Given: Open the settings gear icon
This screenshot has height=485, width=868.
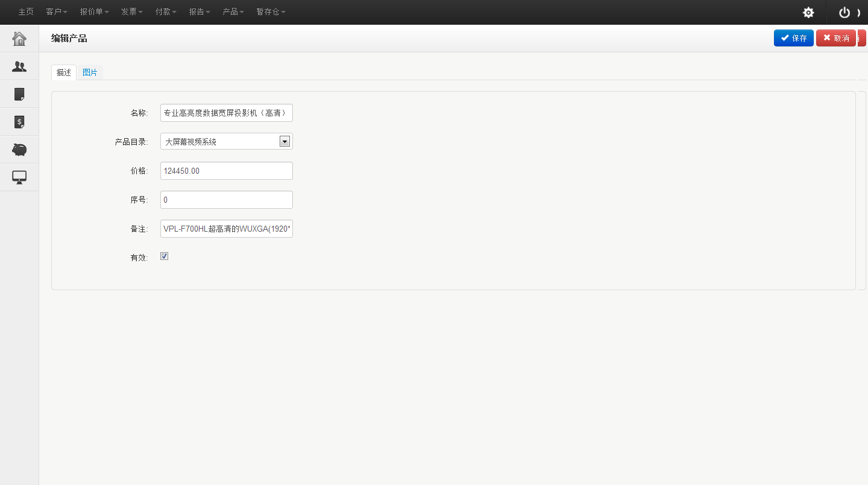Looking at the screenshot, I should click(808, 13).
